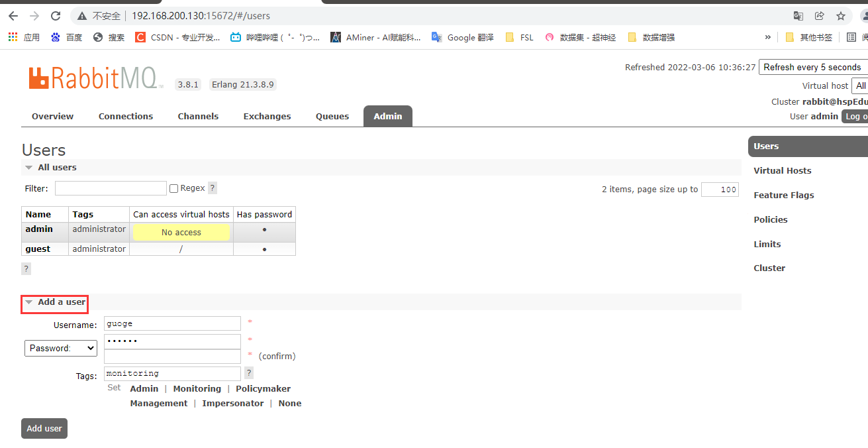Image resolution: width=868 pixels, height=448 pixels.
Task: Switch to the Connections tab
Action: (x=126, y=116)
